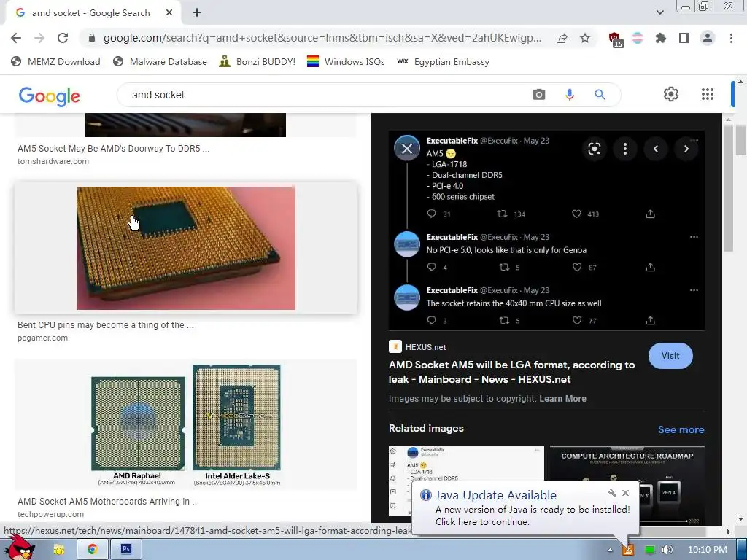This screenshot has height=560, width=747.
Task: Go back to the previous page
Action: click(16, 38)
